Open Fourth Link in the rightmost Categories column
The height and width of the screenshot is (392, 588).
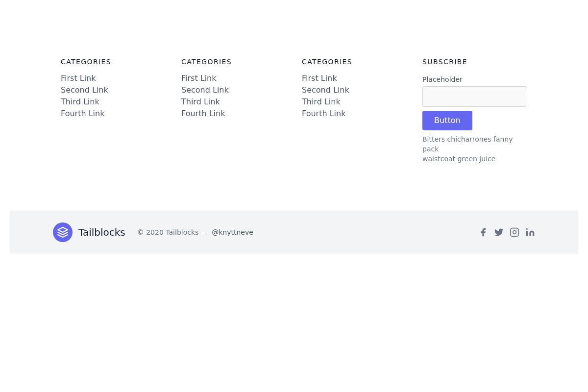323,113
